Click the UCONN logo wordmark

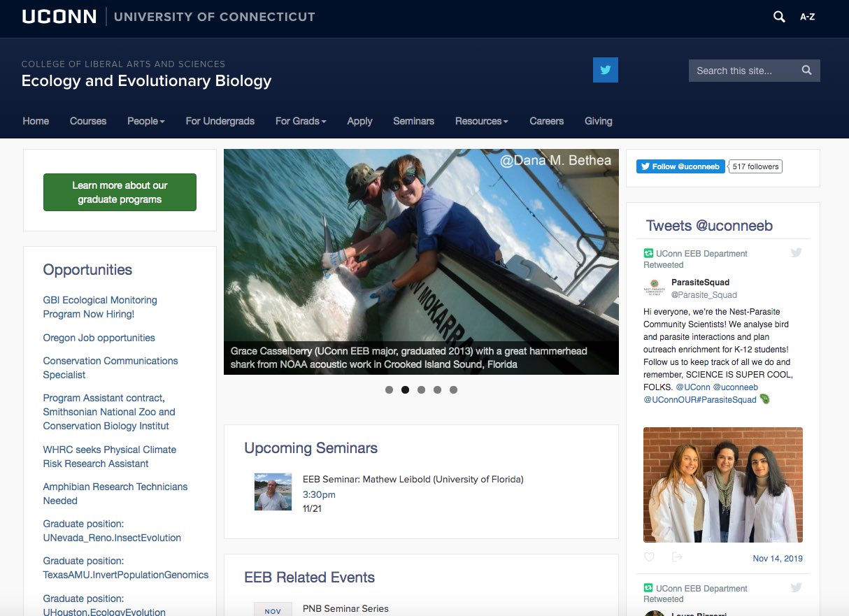pyautogui.click(x=59, y=16)
